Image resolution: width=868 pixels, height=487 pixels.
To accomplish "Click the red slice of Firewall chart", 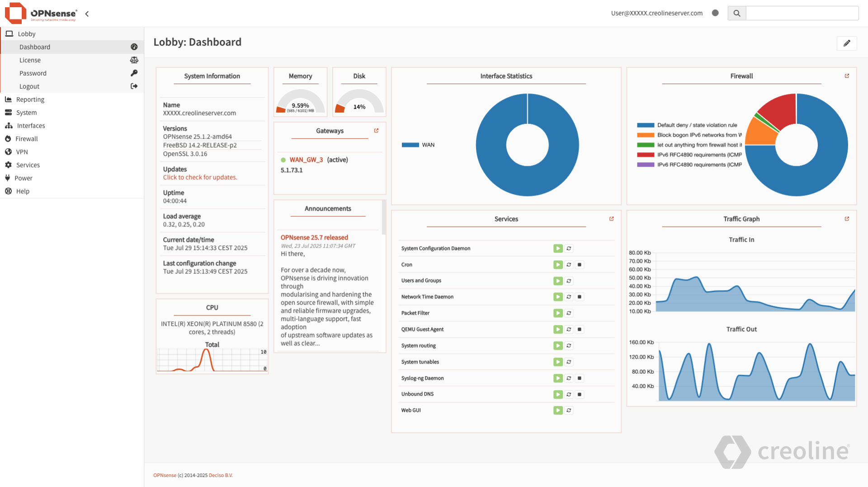I will click(x=781, y=110).
